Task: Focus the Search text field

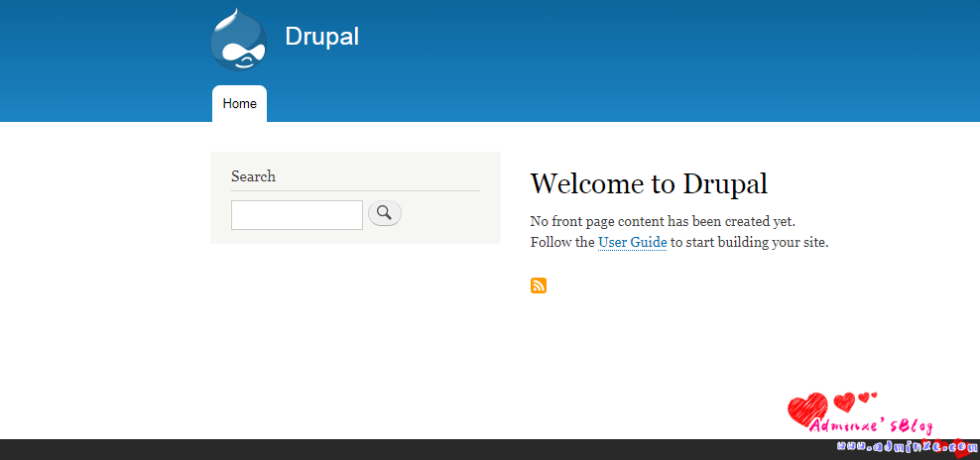Action: tap(297, 215)
